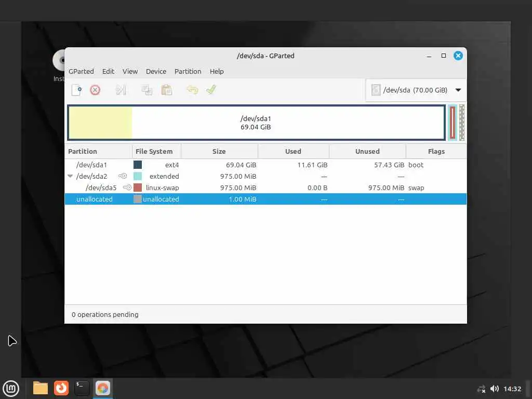Open the Edit menu
The width and height of the screenshot is (532, 399).
click(x=108, y=71)
